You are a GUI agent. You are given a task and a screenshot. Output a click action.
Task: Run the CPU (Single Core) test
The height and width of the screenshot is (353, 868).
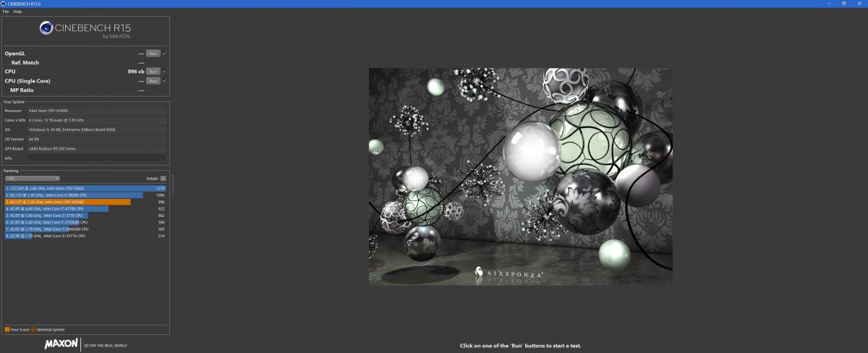point(153,81)
